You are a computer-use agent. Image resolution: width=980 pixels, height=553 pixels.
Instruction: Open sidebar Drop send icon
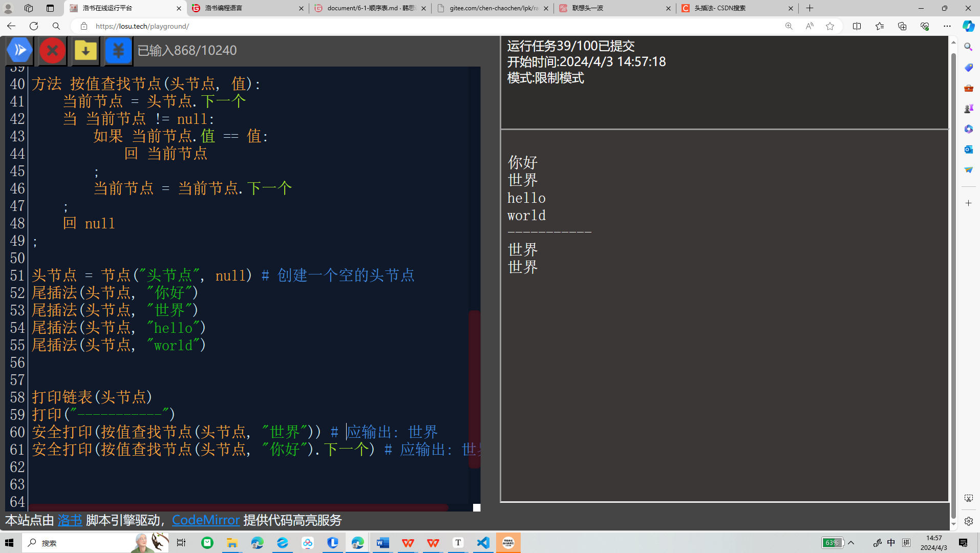coord(968,170)
